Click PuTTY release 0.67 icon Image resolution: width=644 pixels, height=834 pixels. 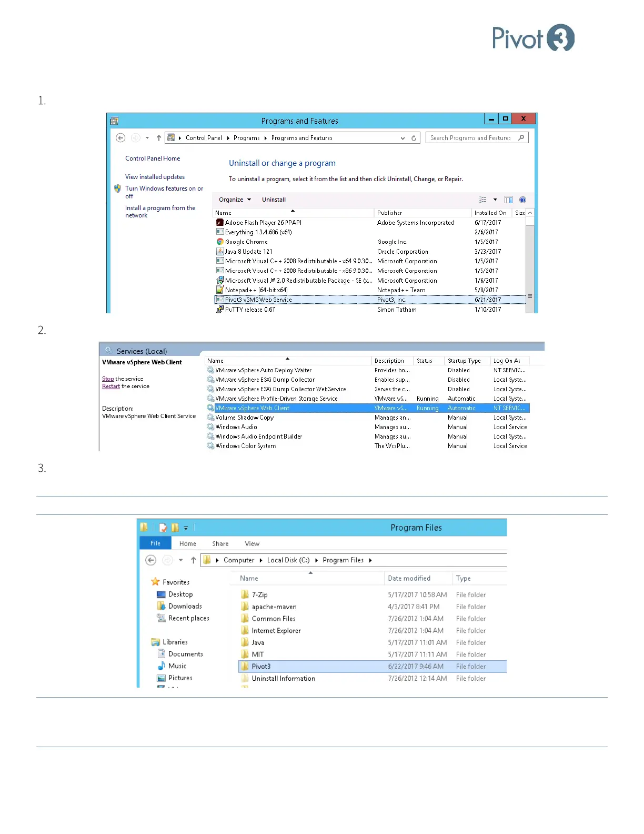coord(220,310)
